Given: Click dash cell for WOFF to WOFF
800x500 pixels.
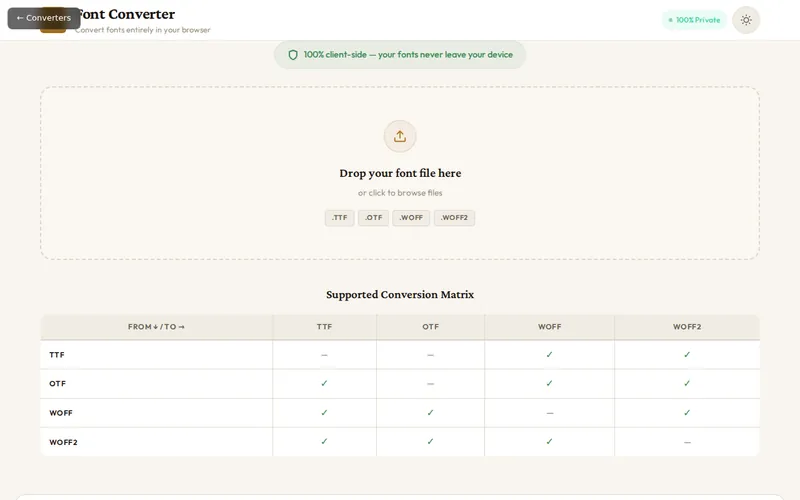Looking at the screenshot, I should click(x=549, y=413).
